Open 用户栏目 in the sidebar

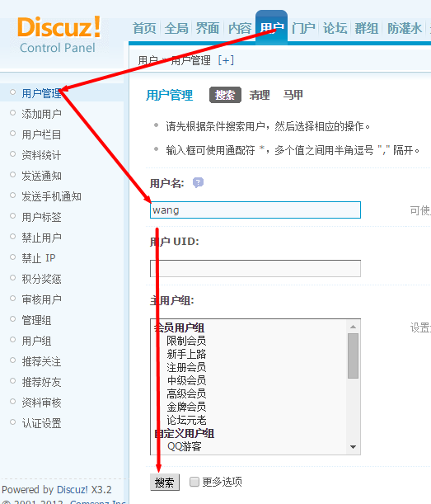point(41,134)
